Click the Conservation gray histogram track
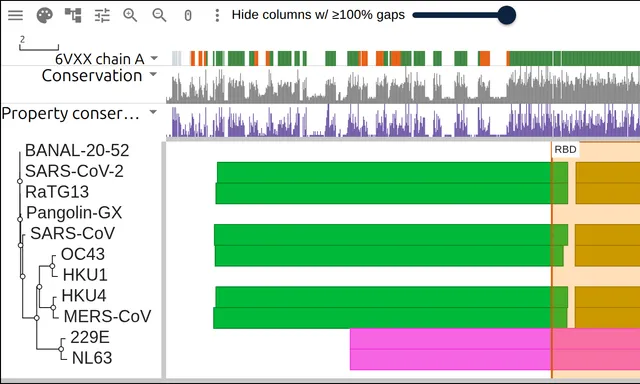 pyautogui.click(x=403, y=85)
